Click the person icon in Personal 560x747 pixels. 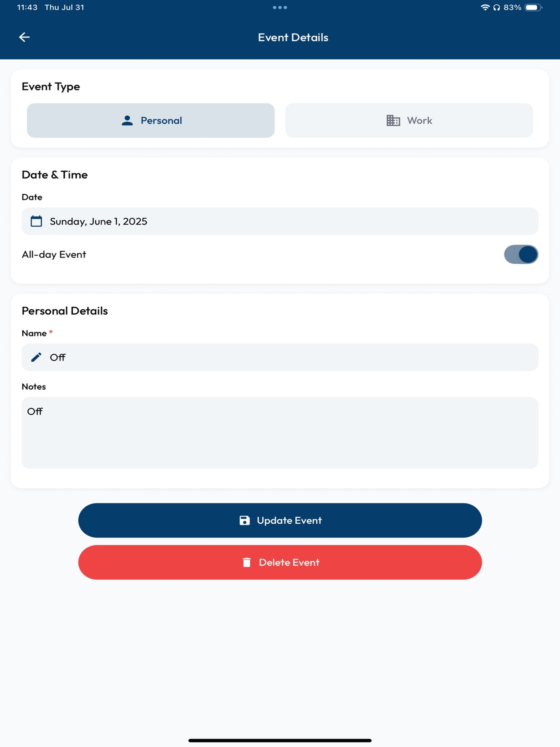[x=127, y=121]
